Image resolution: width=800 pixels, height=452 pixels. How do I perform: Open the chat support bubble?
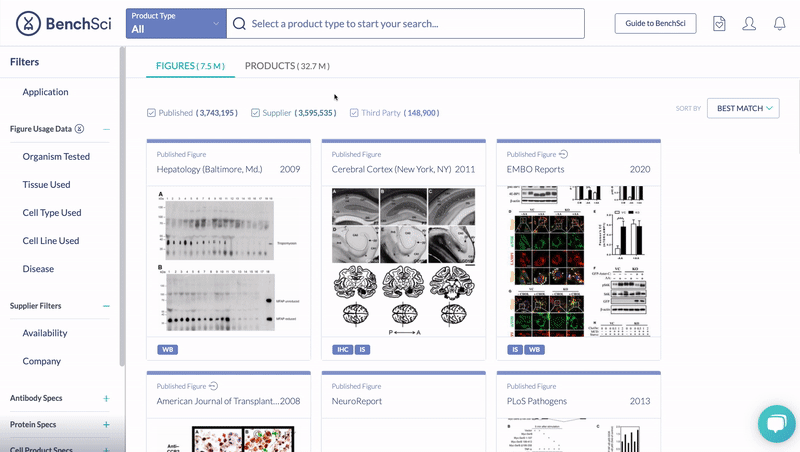(x=777, y=424)
